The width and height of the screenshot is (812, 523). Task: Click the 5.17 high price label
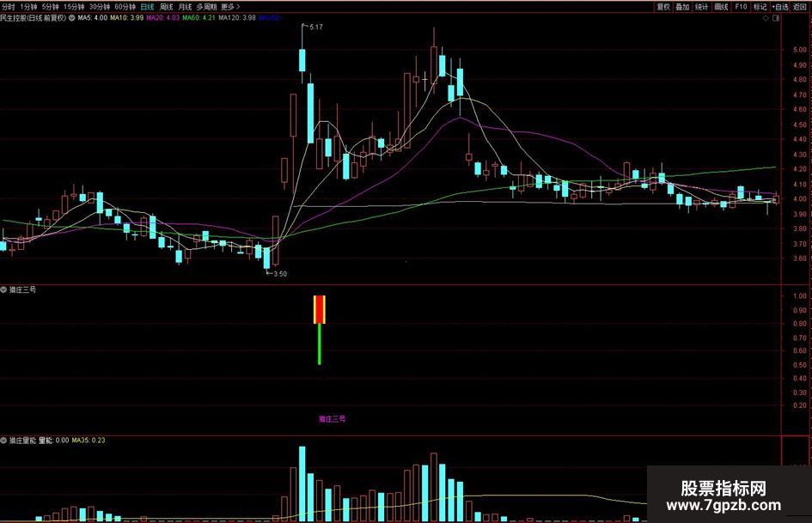316,27
